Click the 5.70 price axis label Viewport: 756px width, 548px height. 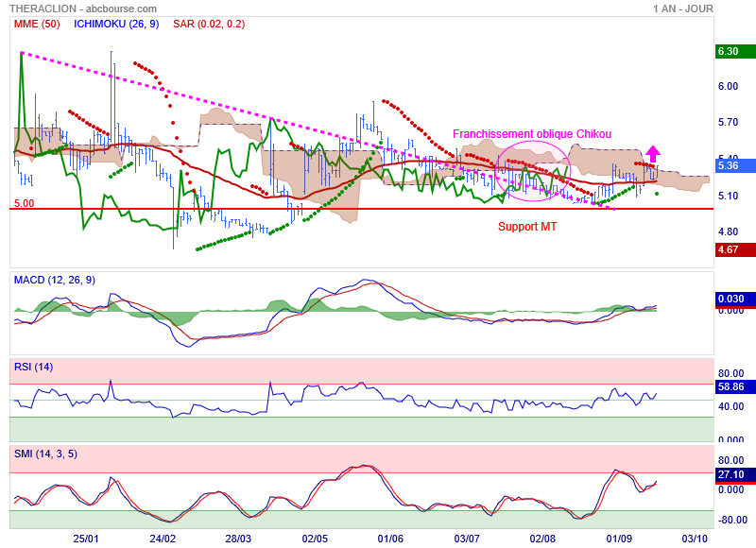pos(728,122)
